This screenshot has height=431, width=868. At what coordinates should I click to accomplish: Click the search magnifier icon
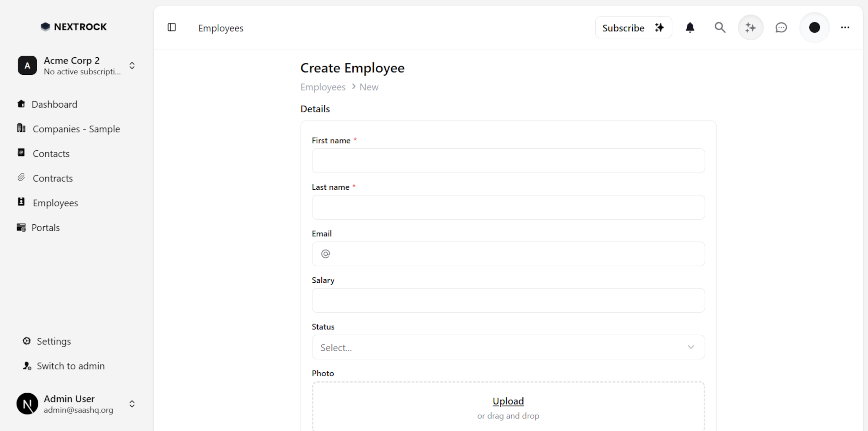(x=720, y=27)
